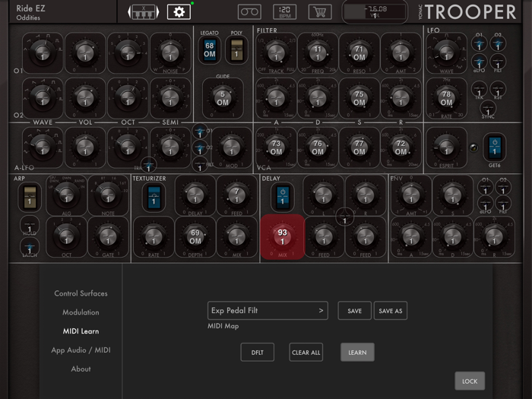Click the settings gear icon
Image resolution: width=532 pixels, height=399 pixels.
(179, 12)
